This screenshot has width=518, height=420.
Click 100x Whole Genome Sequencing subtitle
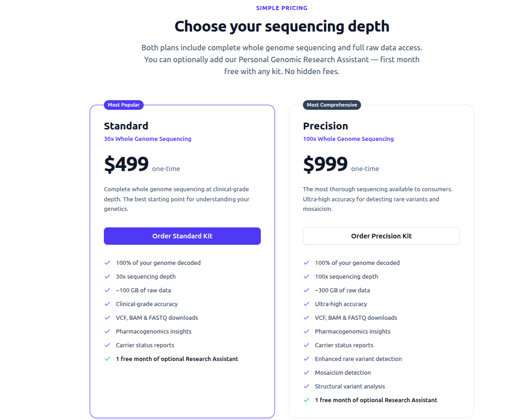(348, 139)
